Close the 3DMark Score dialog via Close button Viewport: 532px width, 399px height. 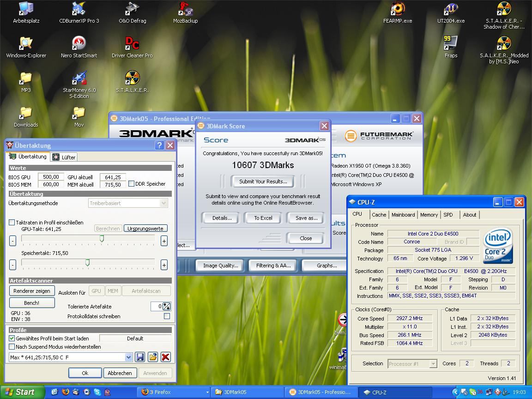pyautogui.click(x=306, y=238)
